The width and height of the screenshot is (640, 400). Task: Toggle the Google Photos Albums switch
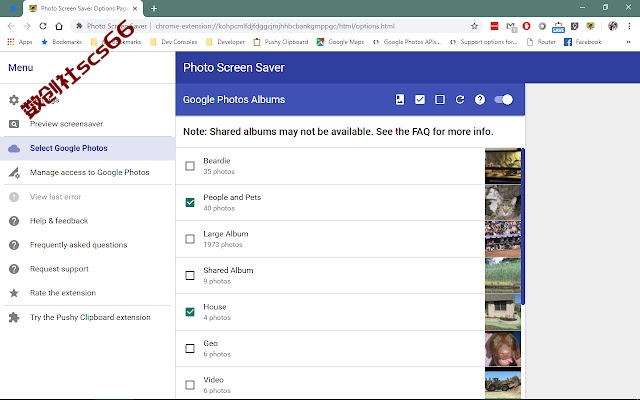(503, 100)
